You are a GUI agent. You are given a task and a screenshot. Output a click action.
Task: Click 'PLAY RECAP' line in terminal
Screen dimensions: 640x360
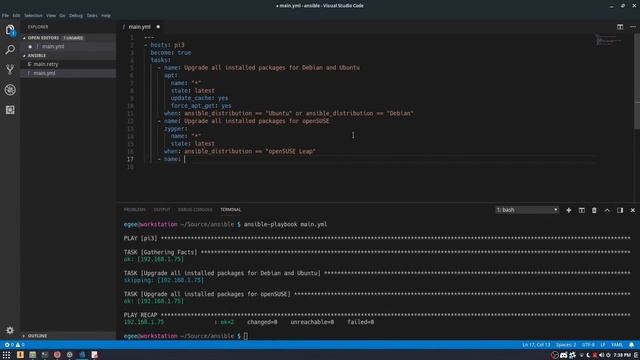coord(377,315)
